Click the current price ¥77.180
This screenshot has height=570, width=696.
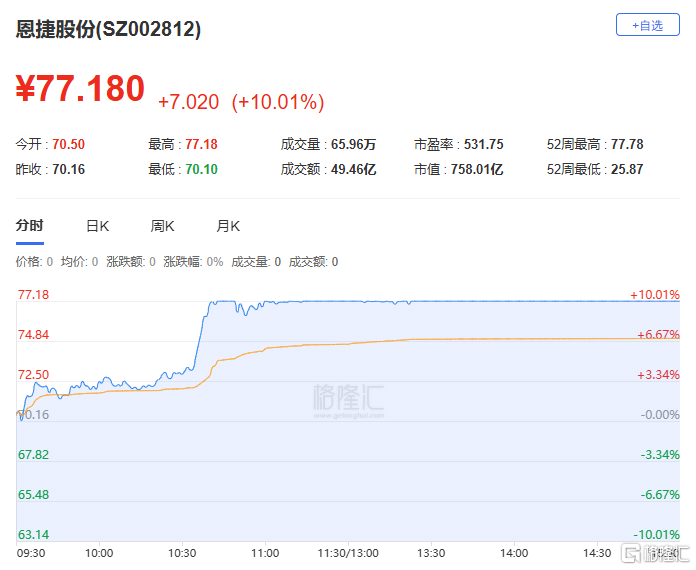pos(80,89)
